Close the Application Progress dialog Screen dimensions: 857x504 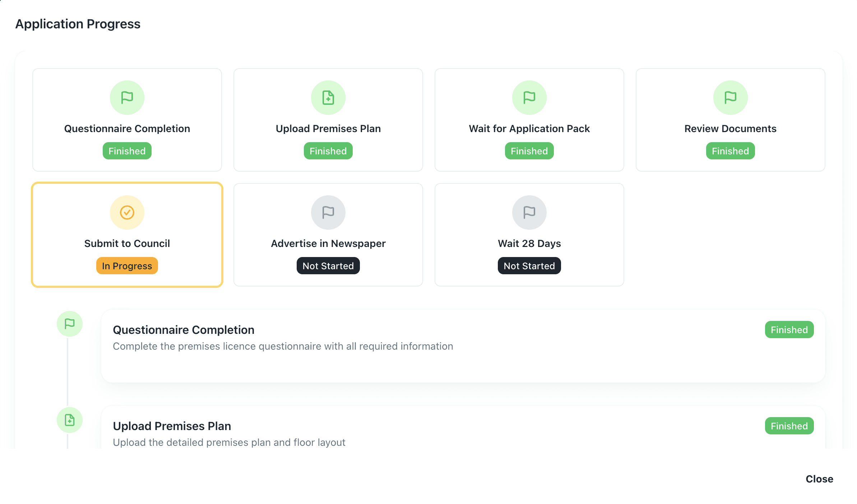coord(819,479)
